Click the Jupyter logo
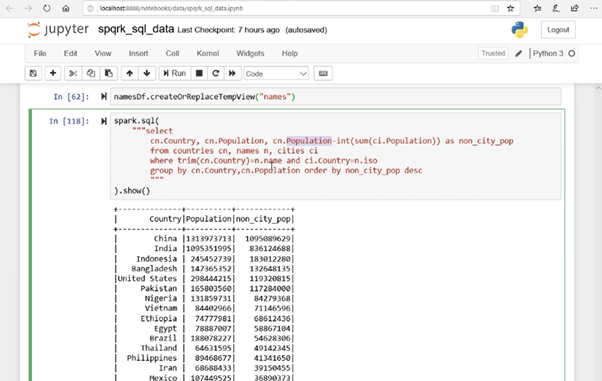 [58, 30]
